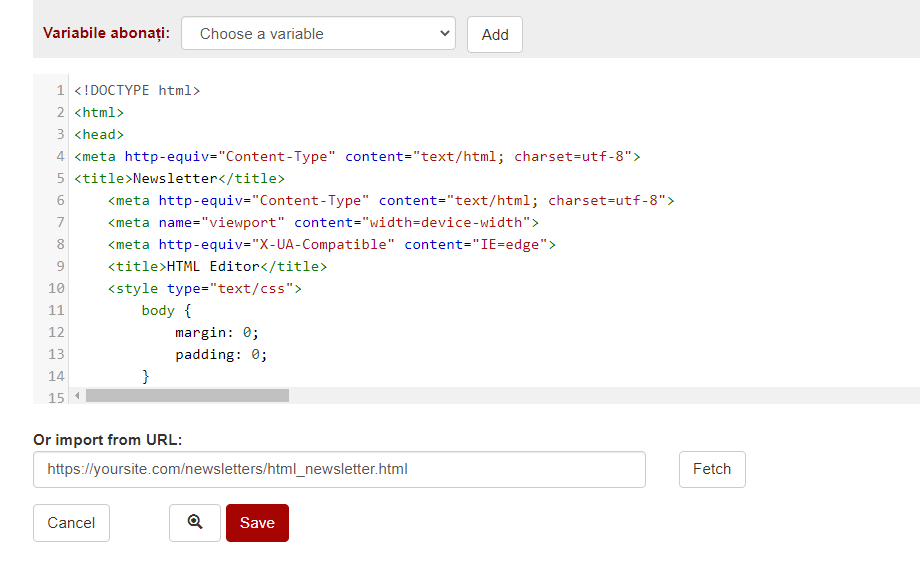The height and width of the screenshot is (580, 920).
Task: Click the Fetch button
Action: 712,469
